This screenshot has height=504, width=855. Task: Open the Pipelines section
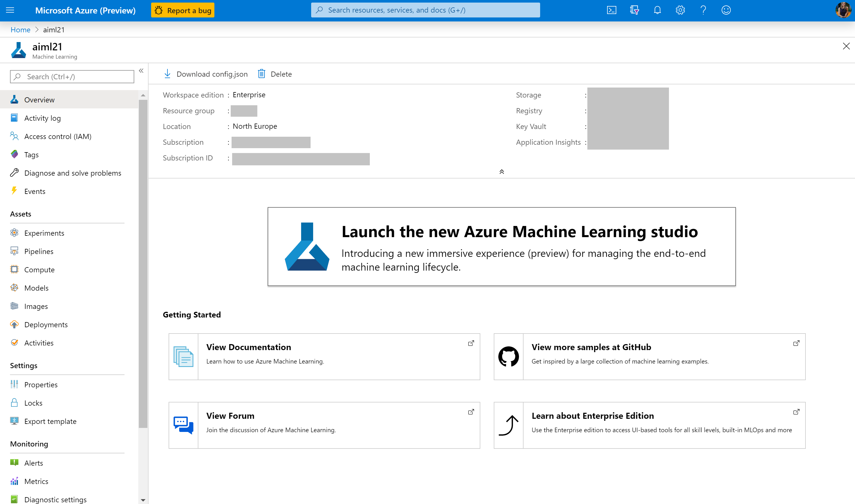pyautogui.click(x=38, y=250)
